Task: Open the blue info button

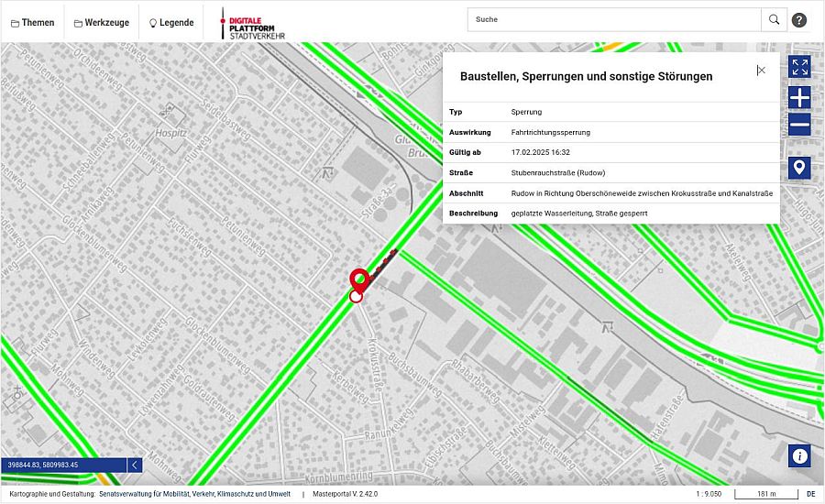Action: 799,455
